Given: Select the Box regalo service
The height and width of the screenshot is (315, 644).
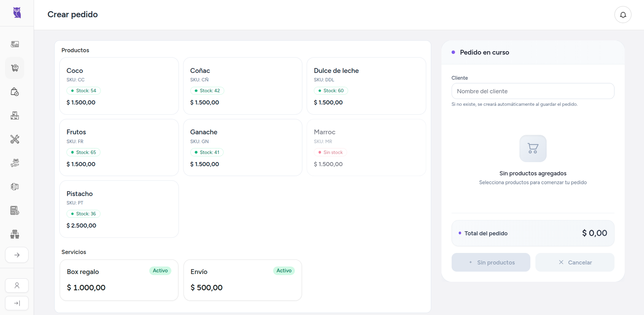Looking at the screenshot, I should [119, 280].
